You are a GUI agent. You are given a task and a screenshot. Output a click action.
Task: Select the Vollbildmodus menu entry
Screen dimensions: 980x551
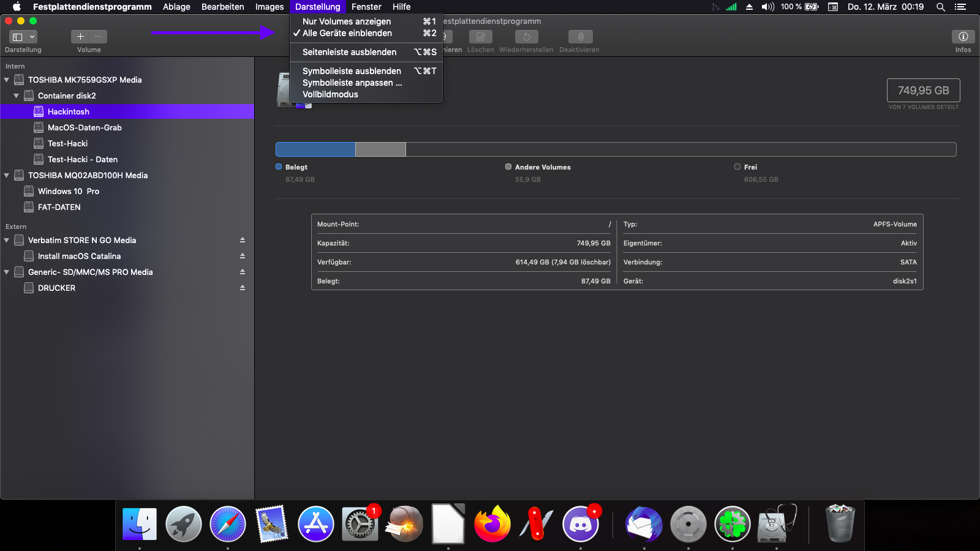coord(330,94)
